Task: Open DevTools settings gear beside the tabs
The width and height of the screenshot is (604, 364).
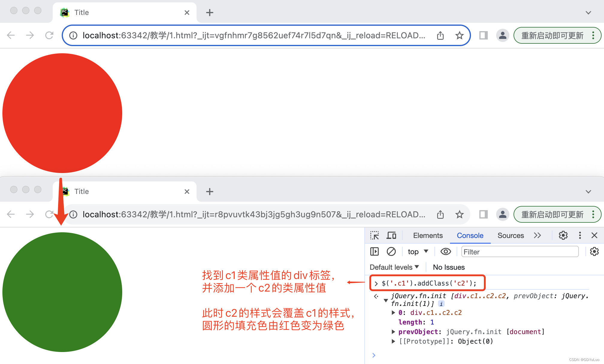Action: [x=563, y=236]
